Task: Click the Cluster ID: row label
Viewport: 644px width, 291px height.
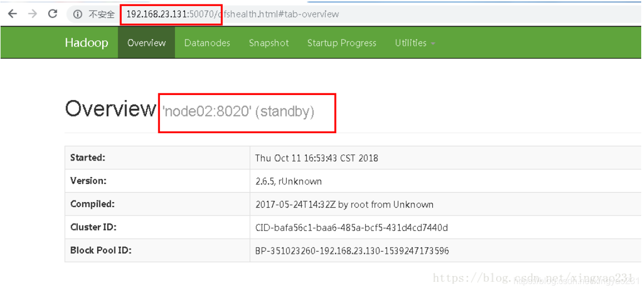Action: click(93, 227)
